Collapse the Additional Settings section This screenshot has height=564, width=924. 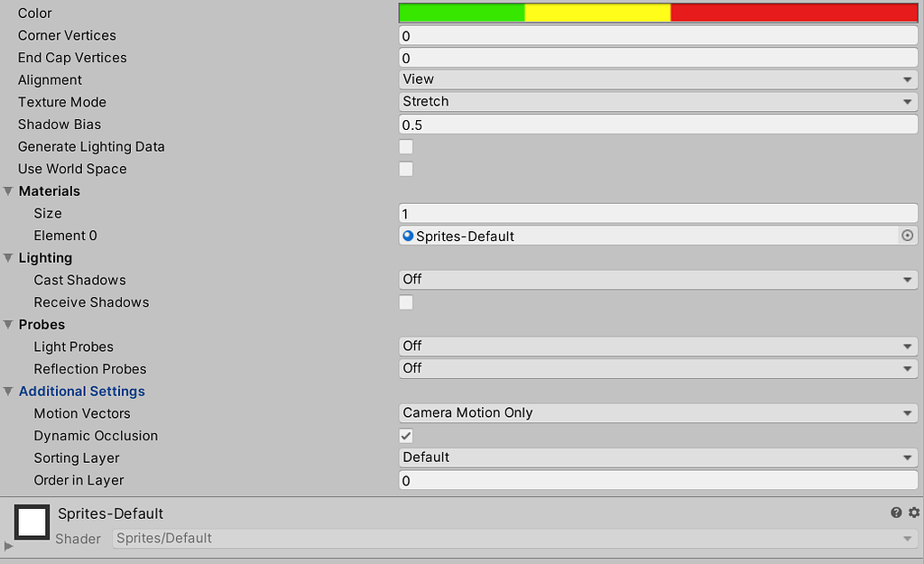tap(8, 391)
